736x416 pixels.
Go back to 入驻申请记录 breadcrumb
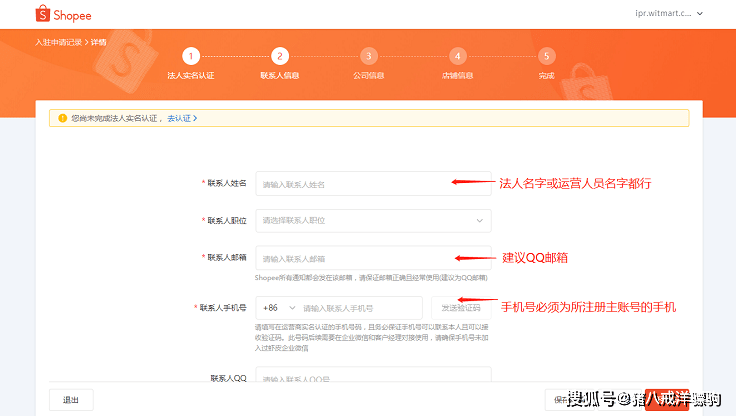coord(57,42)
